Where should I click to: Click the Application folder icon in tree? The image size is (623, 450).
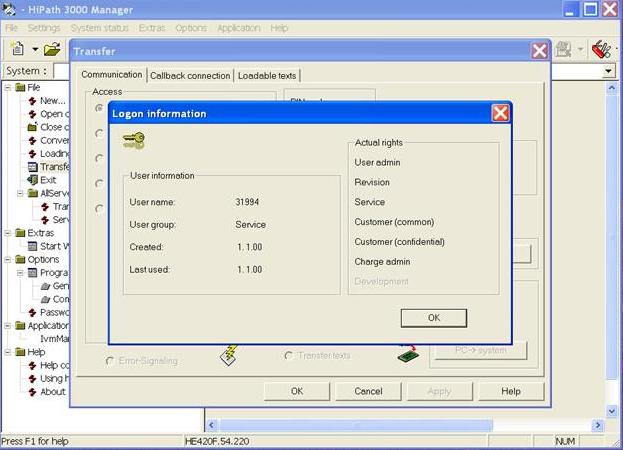pyautogui.click(x=20, y=326)
